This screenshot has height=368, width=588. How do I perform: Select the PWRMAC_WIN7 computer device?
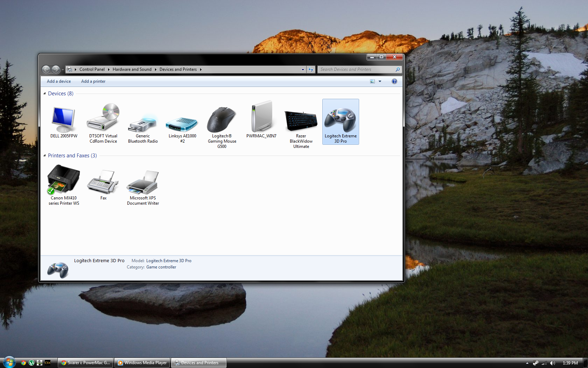tap(261, 119)
